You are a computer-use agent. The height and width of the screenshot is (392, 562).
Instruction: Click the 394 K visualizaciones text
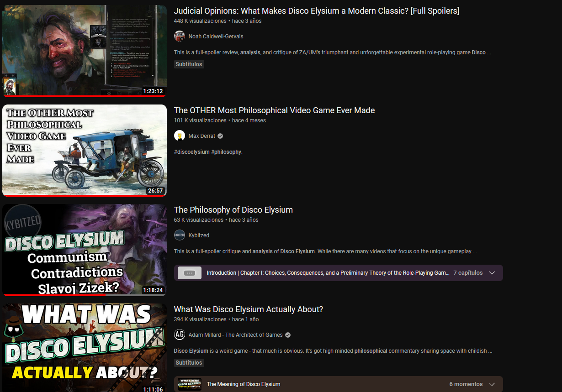coord(200,319)
